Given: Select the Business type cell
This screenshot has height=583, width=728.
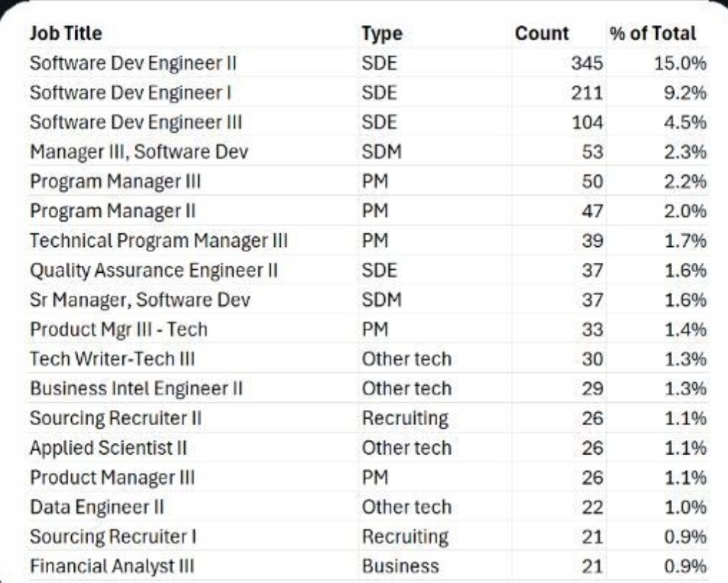Looking at the screenshot, I should coord(400,566).
